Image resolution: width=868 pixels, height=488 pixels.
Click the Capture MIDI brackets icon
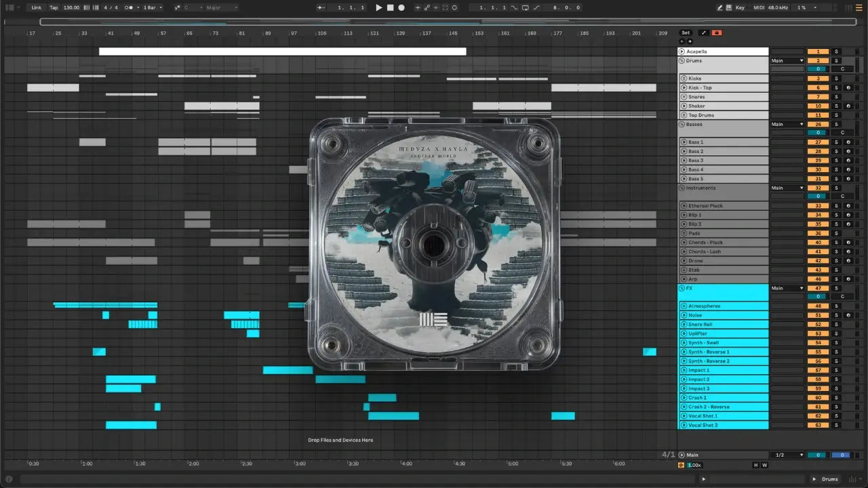point(445,7)
